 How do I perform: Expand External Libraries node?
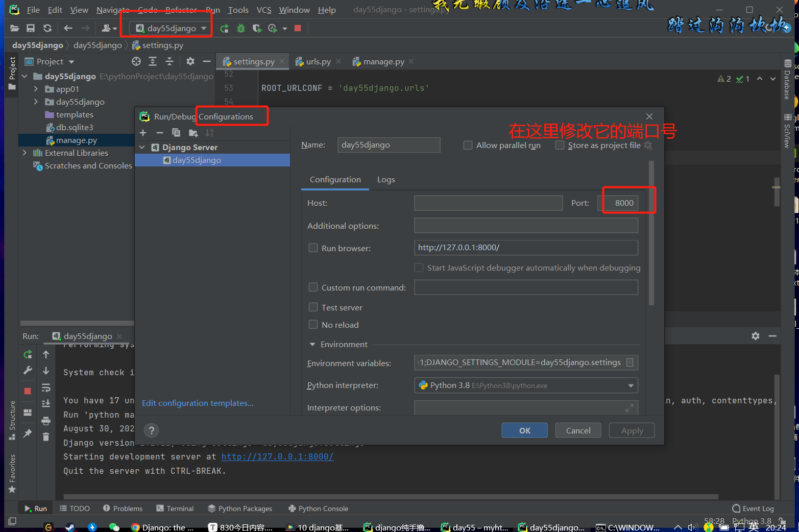pyautogui.click(x=25, y=153)
